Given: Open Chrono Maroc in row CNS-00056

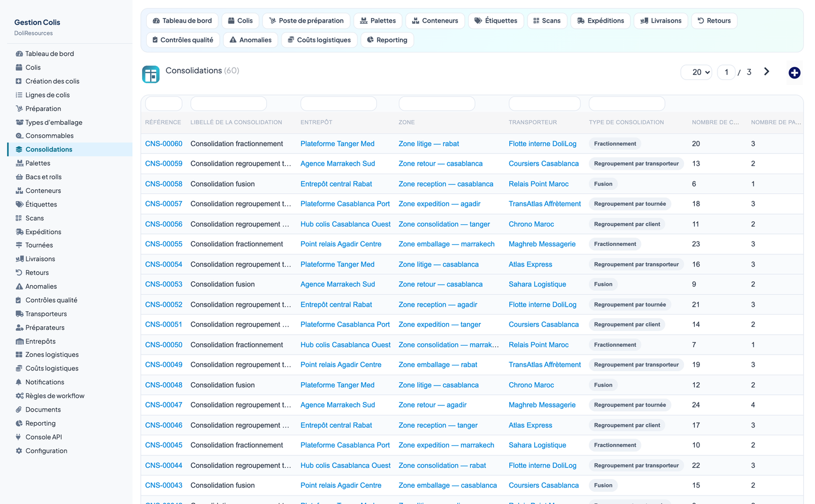Looking at the screenshot, I should (x=531, y=224).
